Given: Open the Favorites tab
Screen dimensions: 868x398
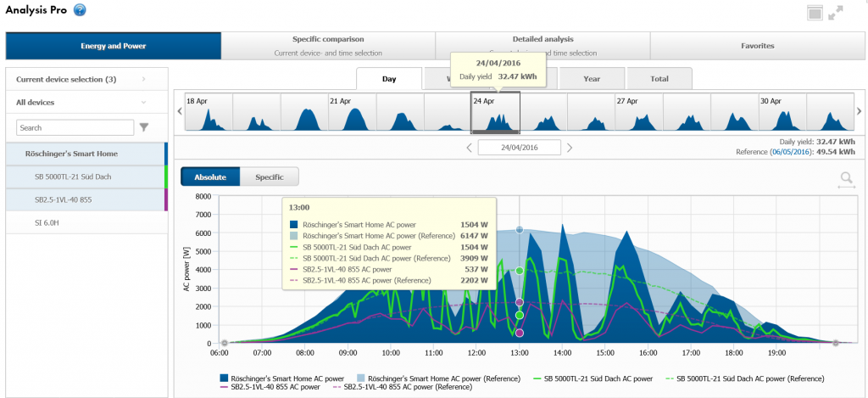Looking at the screenshot, I should click(756, 46).
